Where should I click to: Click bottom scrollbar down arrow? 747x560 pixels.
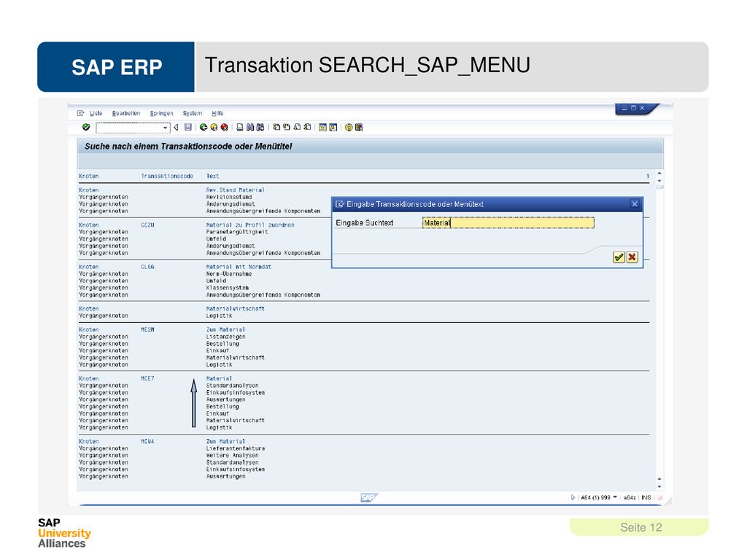pos(659,486)
